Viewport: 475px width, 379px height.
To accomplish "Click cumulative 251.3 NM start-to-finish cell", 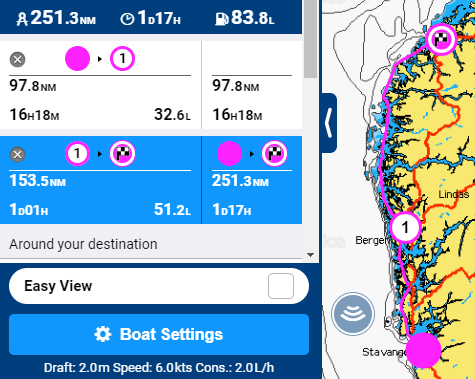I will click(x=252, y=180).
